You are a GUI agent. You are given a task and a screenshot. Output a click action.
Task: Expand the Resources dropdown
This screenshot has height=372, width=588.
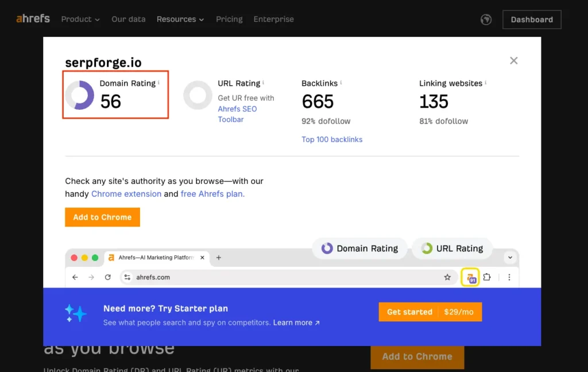(180, 19)
